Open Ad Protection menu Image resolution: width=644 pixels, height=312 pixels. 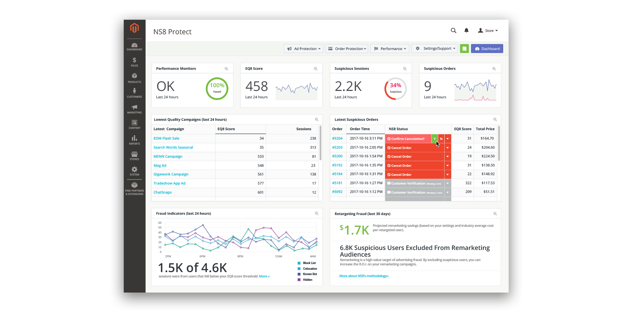pos(304,49)
